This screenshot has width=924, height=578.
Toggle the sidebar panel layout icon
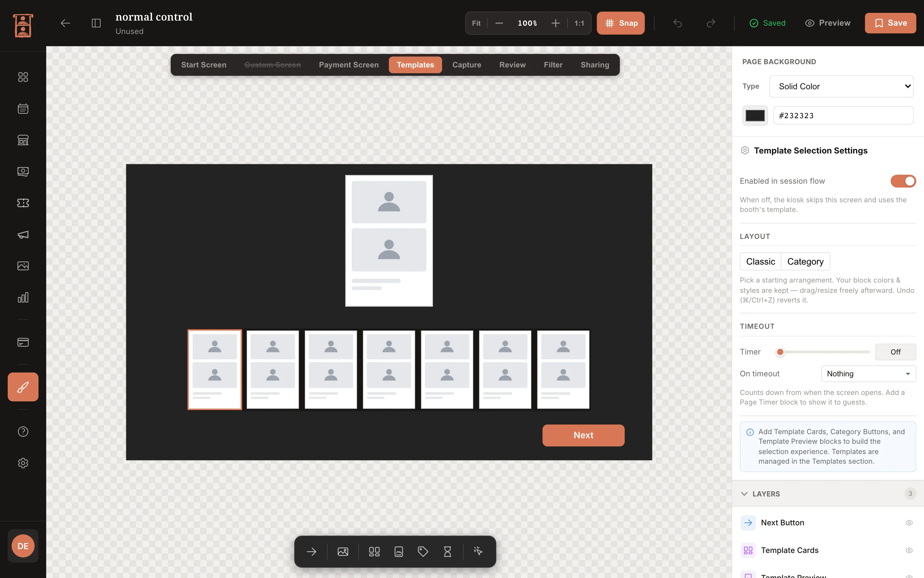(96, 23)
